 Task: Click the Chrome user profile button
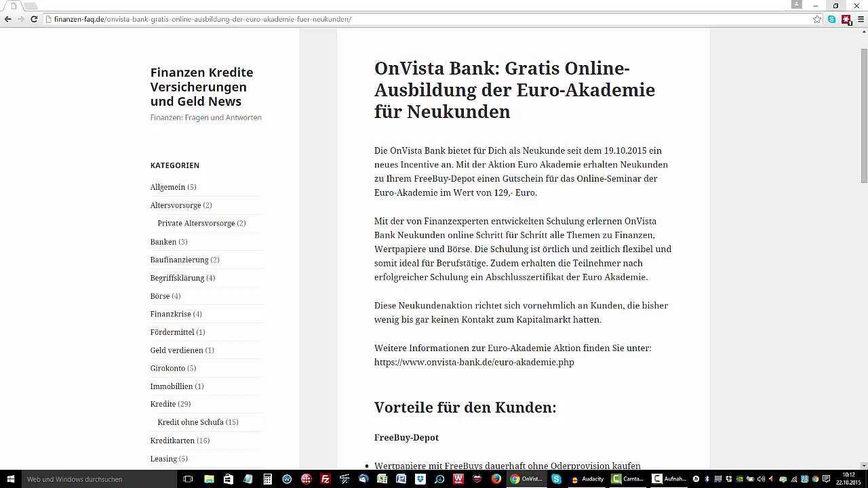796,5
